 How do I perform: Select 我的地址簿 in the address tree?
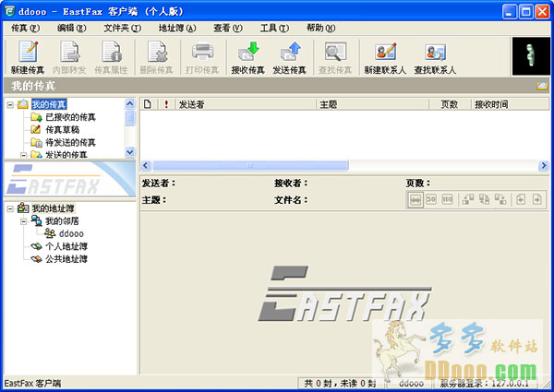point(53,208)
